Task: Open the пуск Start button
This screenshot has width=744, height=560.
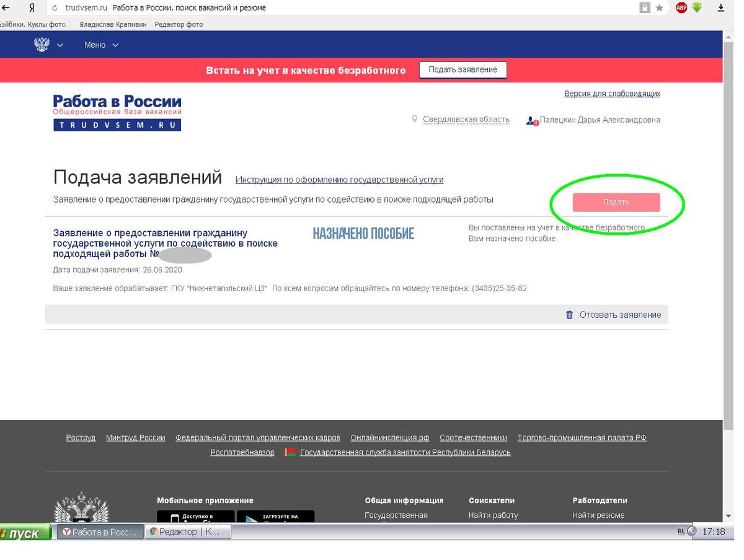Action: coord(25,533)
